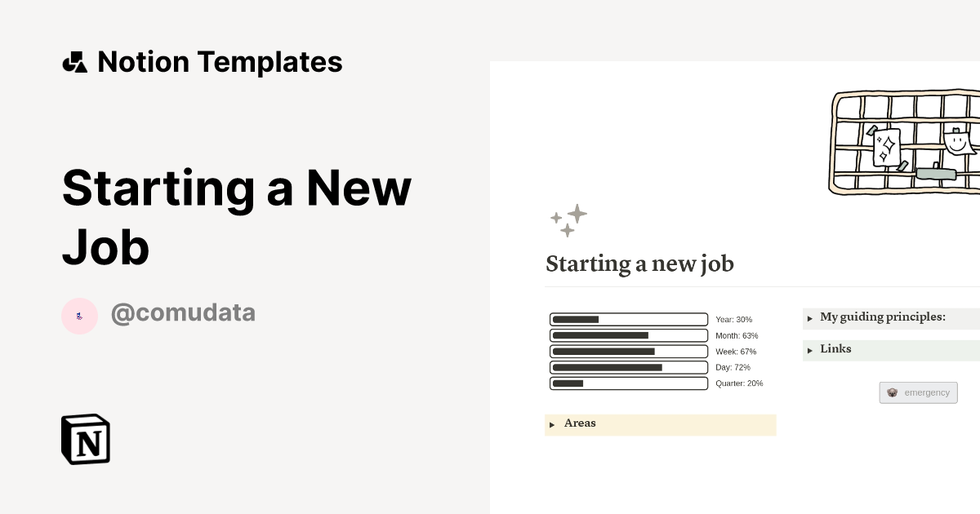Click the @comudata avatar icon
980x514 pixels.
point(79,315)
